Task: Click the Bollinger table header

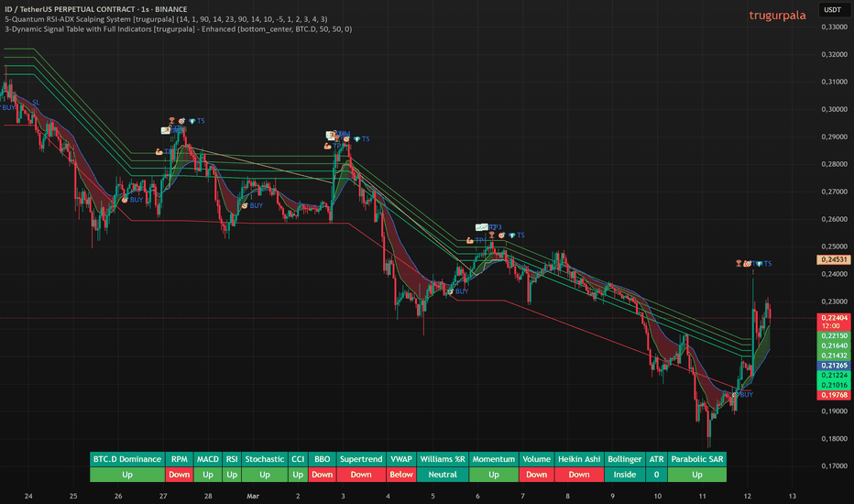Action: pyautogui.click(x=625, y=459)
